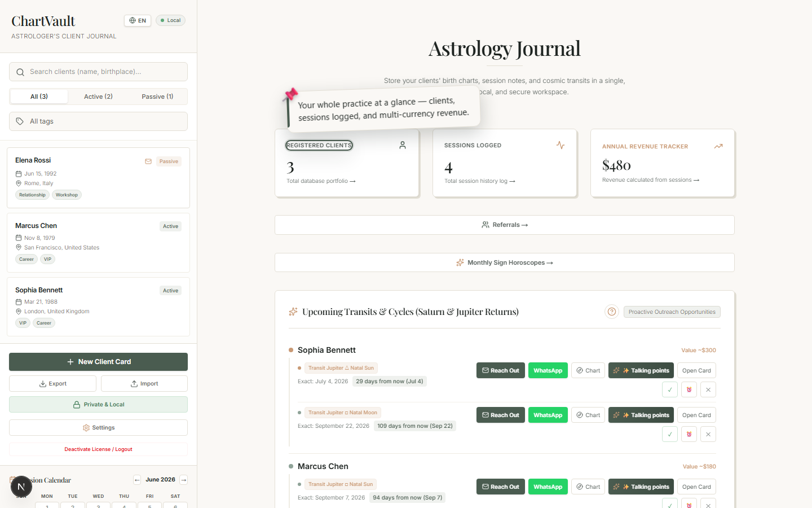Reach Out for Sophia's Jupiter Natal Sun transit

[501, 370]
